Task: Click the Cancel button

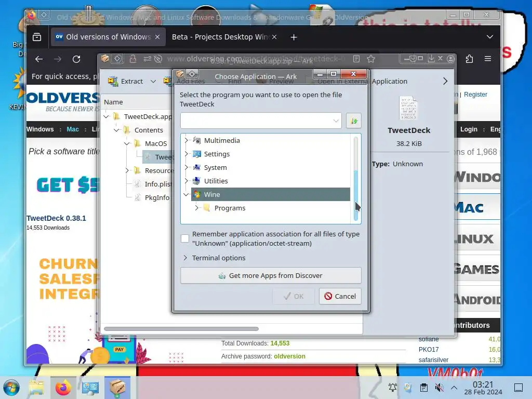Action: [x=340, y=296]
